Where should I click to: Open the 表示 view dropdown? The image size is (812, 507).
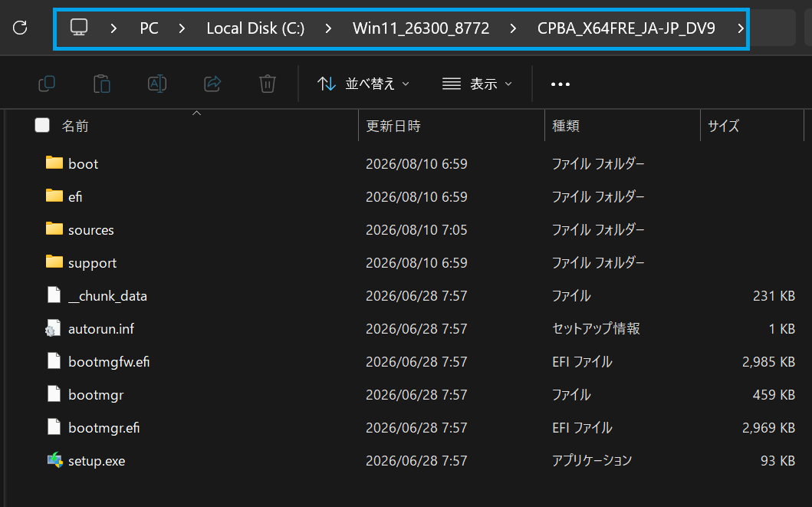tap(477, 84)
